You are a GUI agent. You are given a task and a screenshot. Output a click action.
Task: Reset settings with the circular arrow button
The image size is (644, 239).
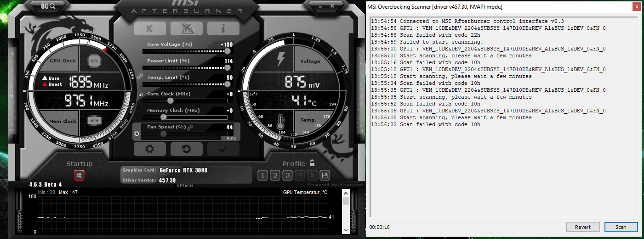click(x=186, y=149)
